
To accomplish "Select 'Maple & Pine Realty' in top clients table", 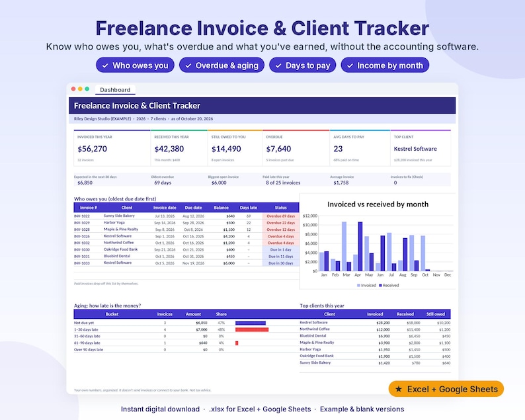I will coord(317,343).
